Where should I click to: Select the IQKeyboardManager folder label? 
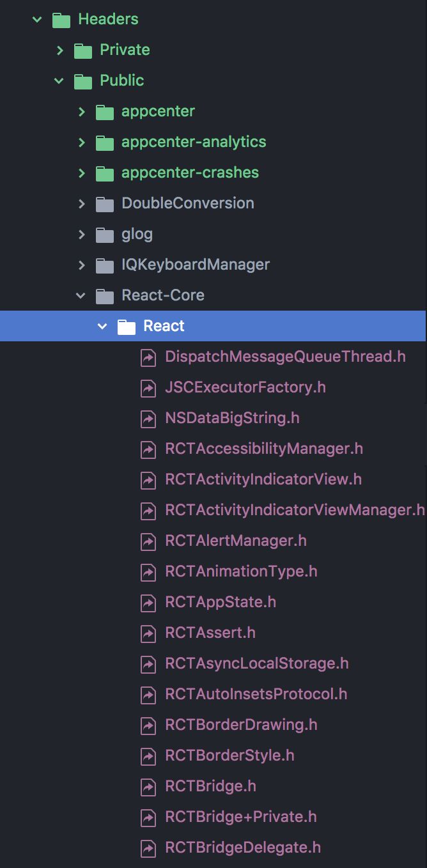[196, 265]
